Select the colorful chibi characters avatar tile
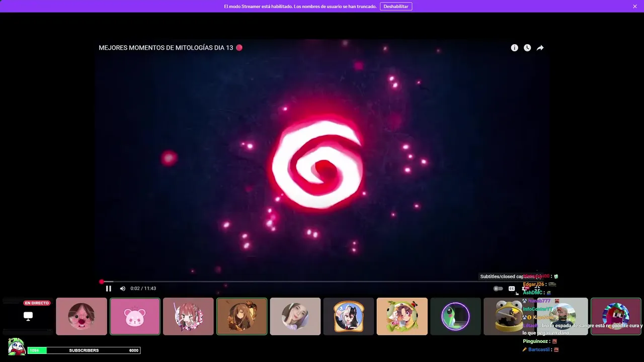 pos(402,316)
